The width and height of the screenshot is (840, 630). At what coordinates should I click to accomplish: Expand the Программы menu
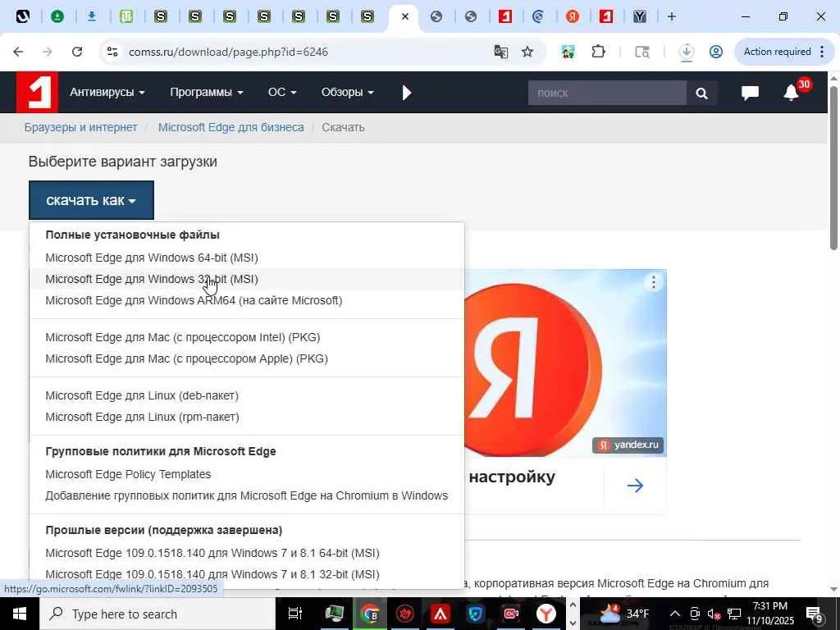[207, 92]
